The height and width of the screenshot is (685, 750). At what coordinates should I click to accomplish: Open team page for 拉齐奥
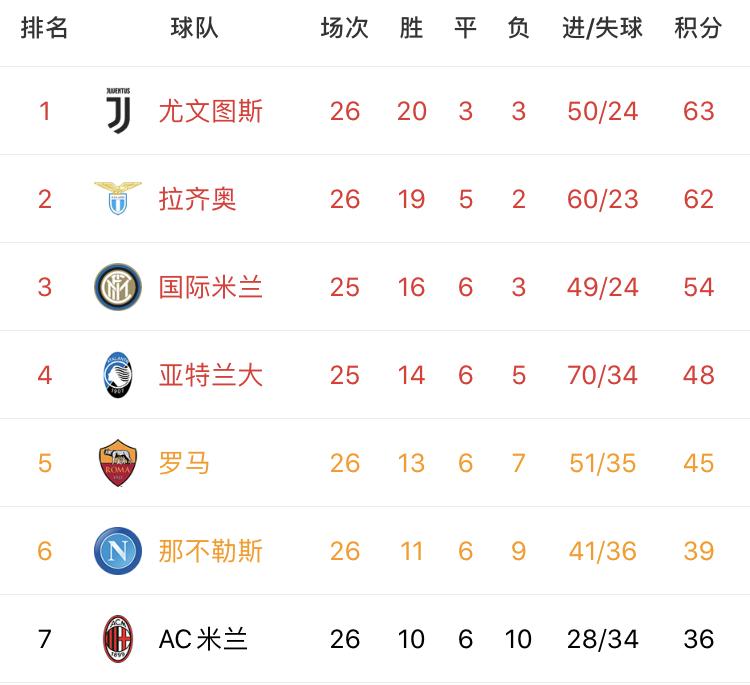pyautogui.click(x=198, y=199)
